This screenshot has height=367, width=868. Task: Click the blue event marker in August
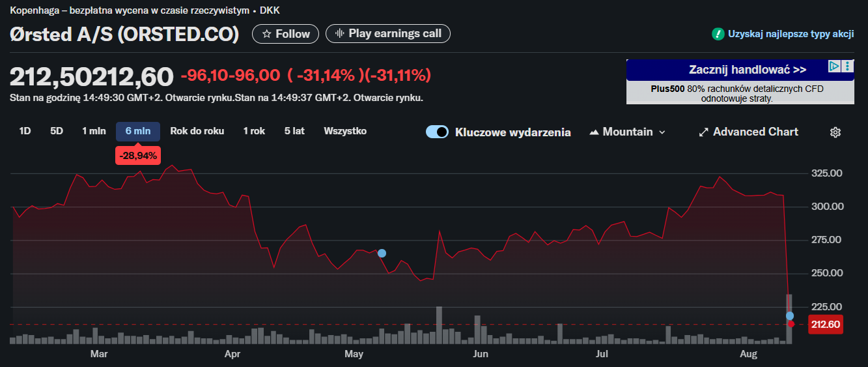tap(790, 316)
